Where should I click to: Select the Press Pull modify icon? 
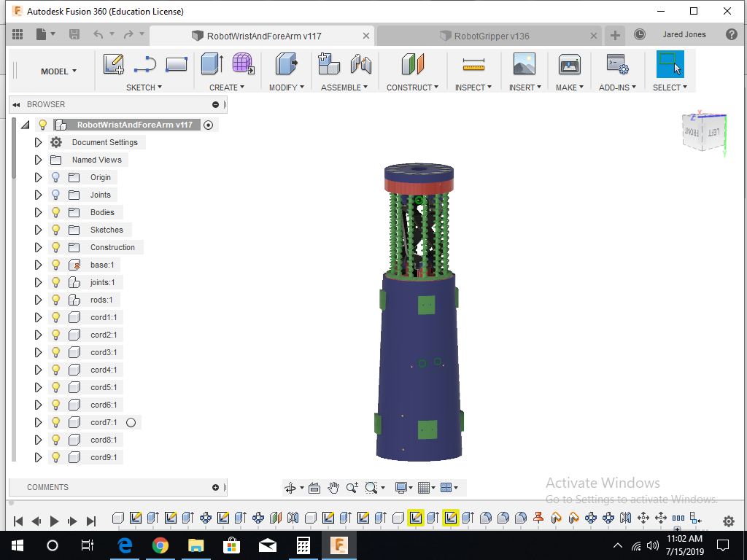286,64
